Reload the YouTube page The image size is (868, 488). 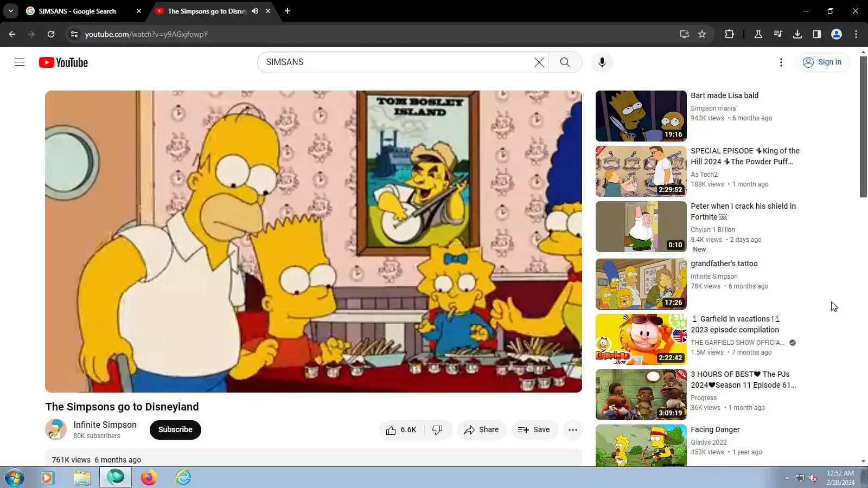tap(51, 34)
